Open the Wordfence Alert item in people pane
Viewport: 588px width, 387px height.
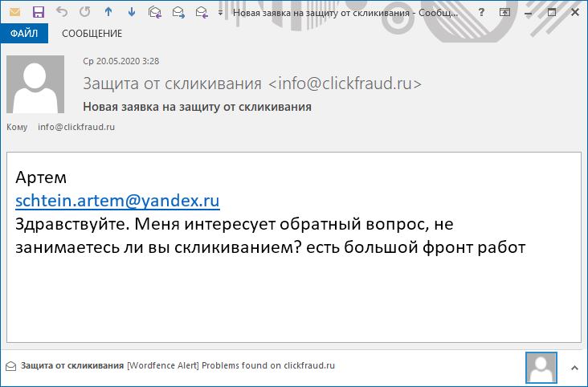(x=231, y=365)
